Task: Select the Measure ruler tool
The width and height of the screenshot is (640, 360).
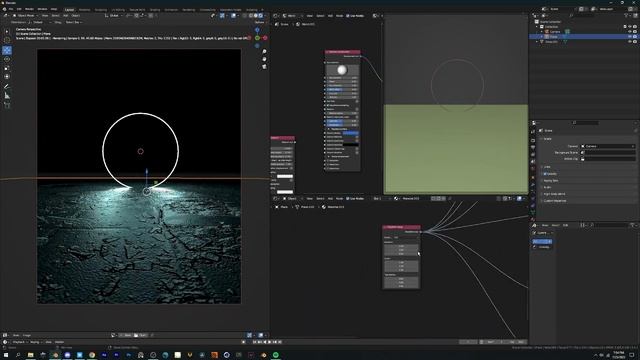Action: tap(7, 96)
